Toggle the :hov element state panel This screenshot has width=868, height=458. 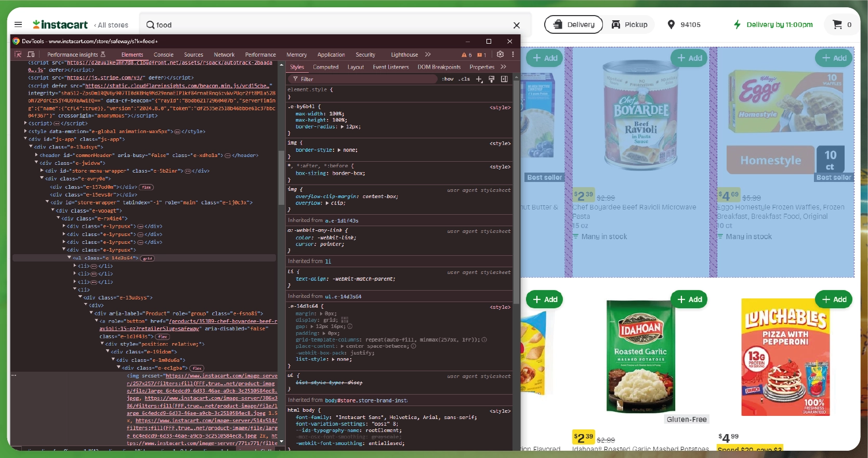448,79
